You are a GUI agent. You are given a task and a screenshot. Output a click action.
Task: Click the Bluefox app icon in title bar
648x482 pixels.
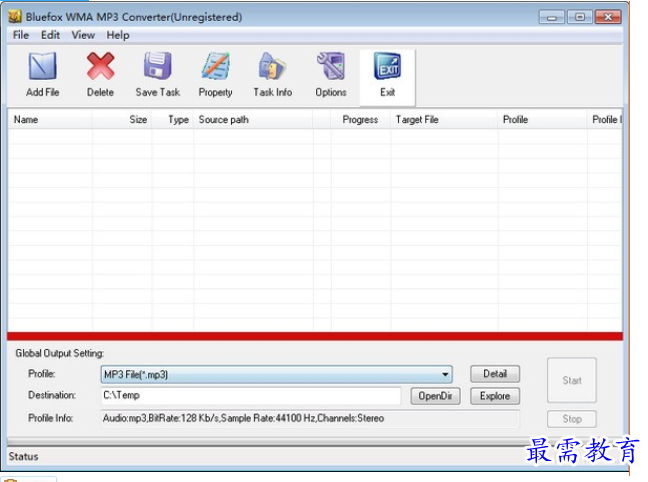(x=15, y=17)
